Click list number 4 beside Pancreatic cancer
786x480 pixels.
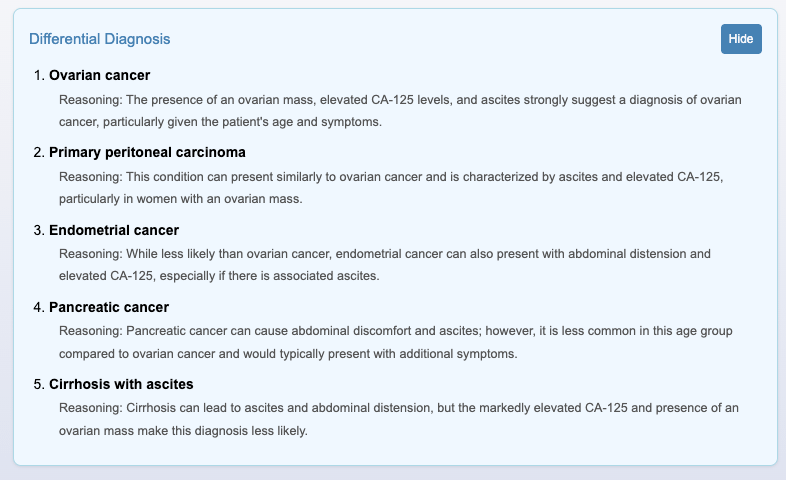(40, 307)
